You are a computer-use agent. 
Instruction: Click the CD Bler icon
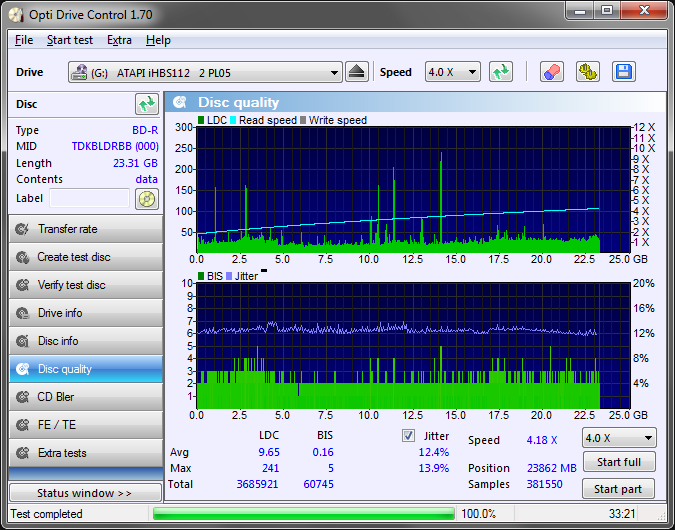tap(22, 397)
